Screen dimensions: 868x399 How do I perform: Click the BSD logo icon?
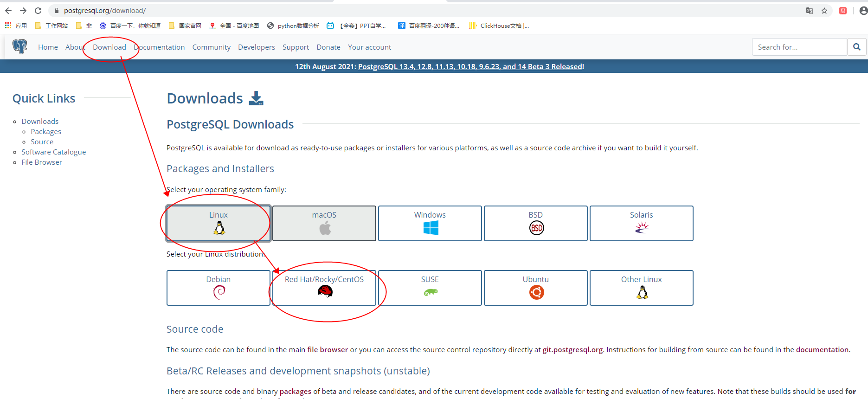point(536,228)
